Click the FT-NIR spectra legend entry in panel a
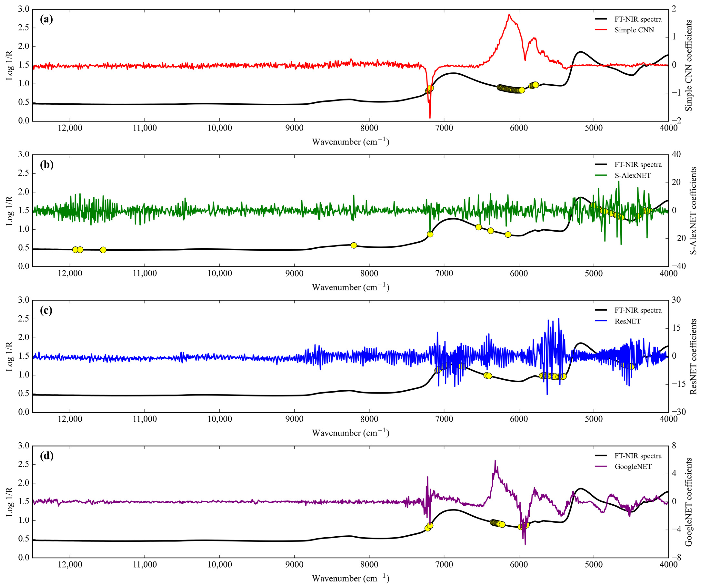 (x=638, y=19)
